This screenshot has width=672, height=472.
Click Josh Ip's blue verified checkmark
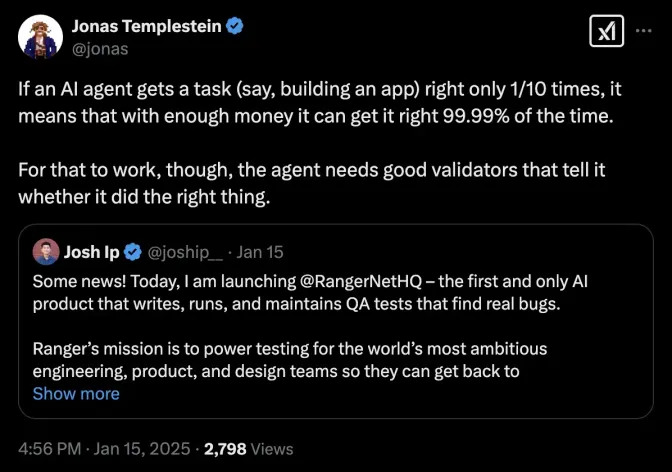click(136, 251)
